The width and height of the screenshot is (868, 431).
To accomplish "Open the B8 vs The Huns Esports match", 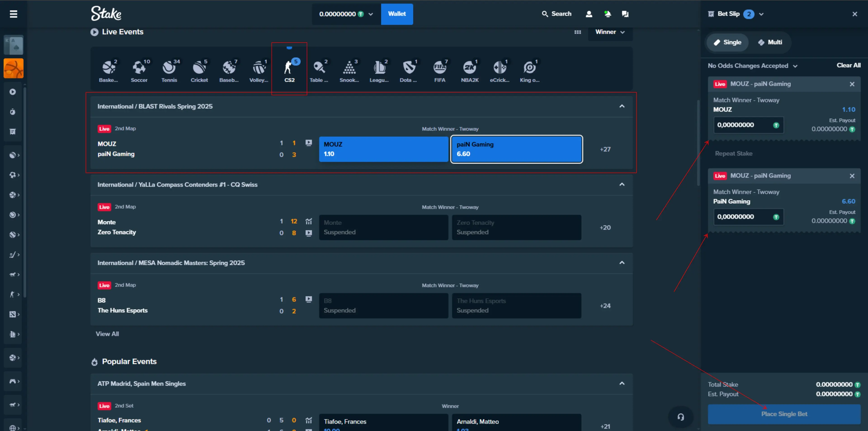I will [x=122, y=305].
